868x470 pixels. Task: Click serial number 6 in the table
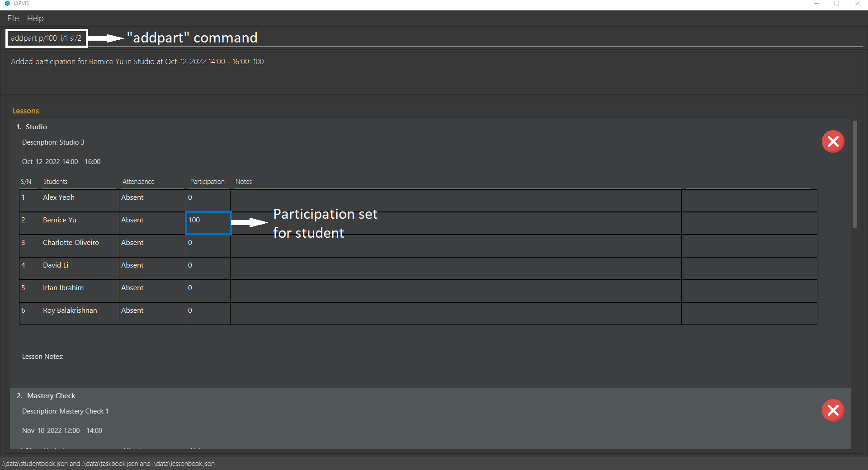pyautogui.click(x=24, y=310)
